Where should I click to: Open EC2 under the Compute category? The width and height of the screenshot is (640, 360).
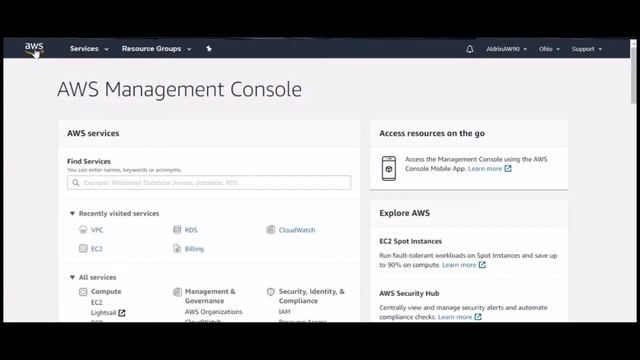tap(97, 302)
